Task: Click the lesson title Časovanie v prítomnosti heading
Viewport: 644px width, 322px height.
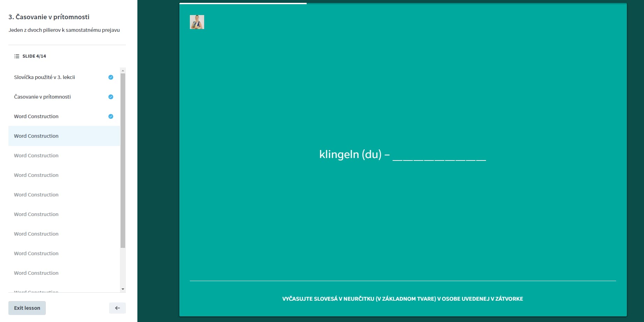Action: pos(49,17)
